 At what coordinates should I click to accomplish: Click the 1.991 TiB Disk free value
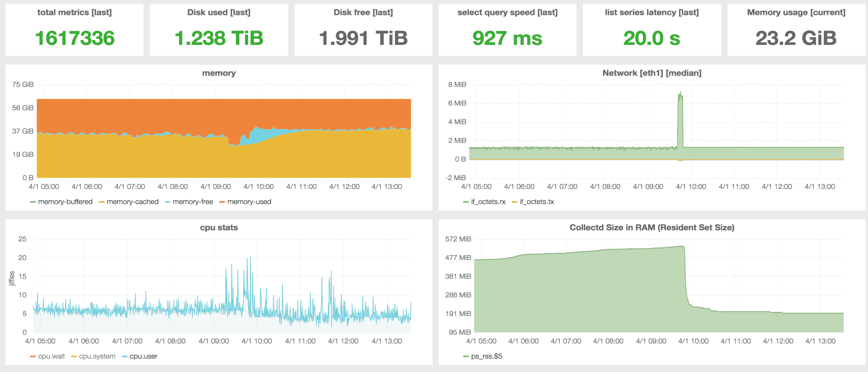[363, 38]
